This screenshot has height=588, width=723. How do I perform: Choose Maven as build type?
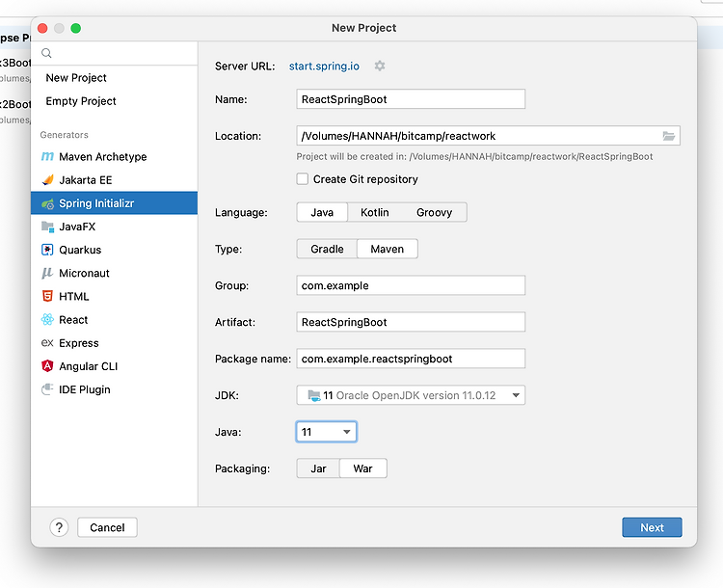coord(388,249)
